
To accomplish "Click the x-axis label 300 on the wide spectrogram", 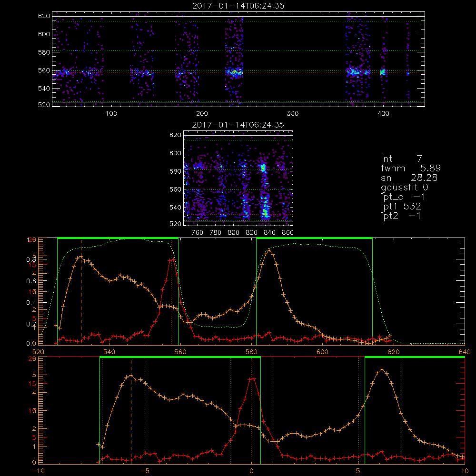I will [x=293, y=114].
